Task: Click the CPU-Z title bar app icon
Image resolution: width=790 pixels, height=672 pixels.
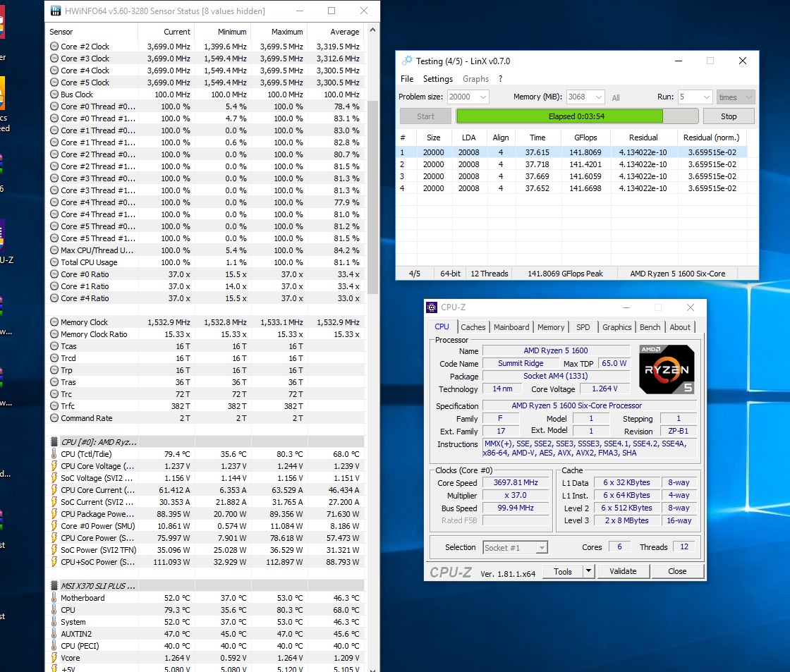Action: tap(432, 307)
